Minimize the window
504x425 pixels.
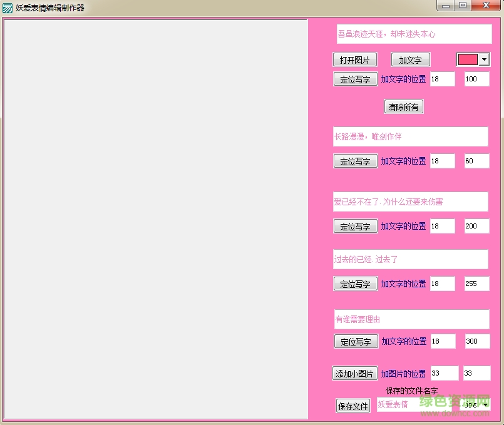446,6
